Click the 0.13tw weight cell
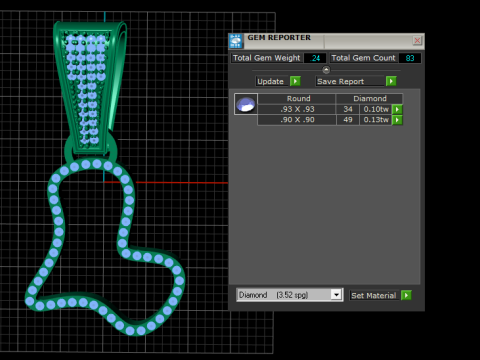The image size is (480, 360). tap(376, 120)
